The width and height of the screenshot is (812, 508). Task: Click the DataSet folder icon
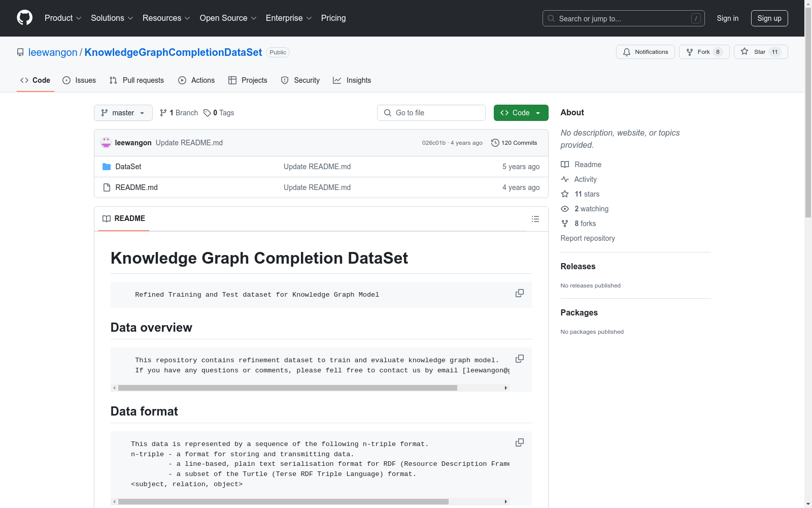[x=107, y=167]
